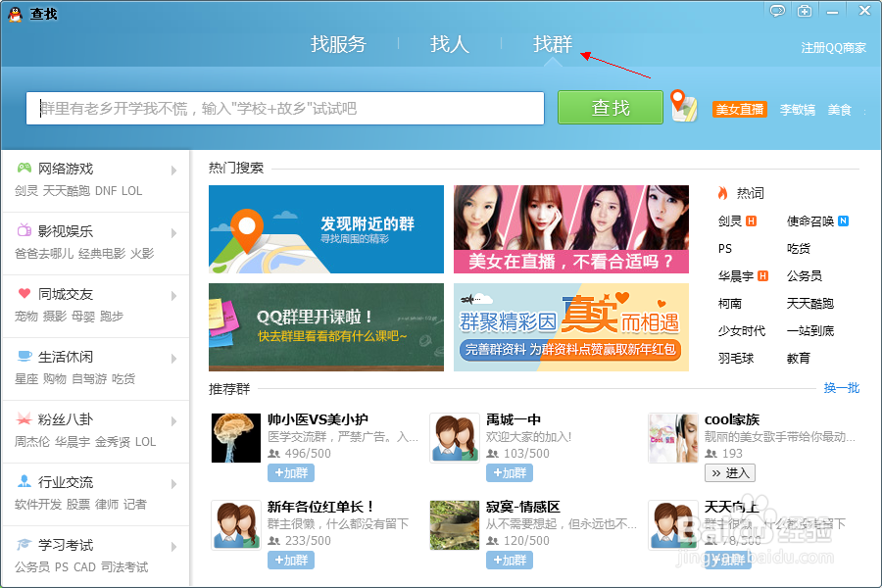Click the 生活休闲 coffee cup icon
882x588 pixels.
pos(24,356)
